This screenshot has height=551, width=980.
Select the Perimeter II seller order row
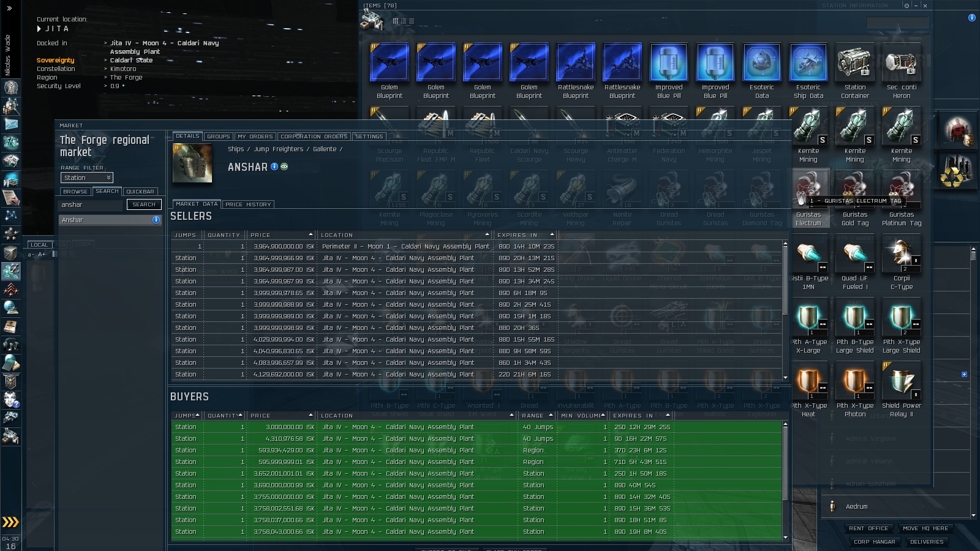click(476, 246)
